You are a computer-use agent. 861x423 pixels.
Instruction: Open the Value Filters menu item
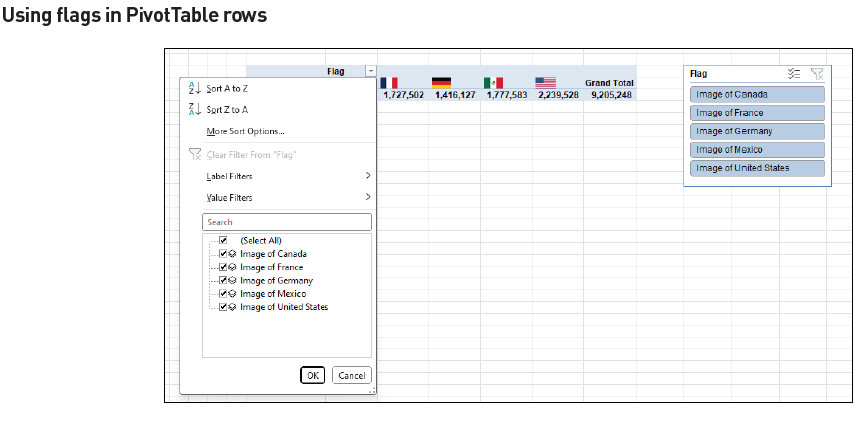click(x=278, y=197)
